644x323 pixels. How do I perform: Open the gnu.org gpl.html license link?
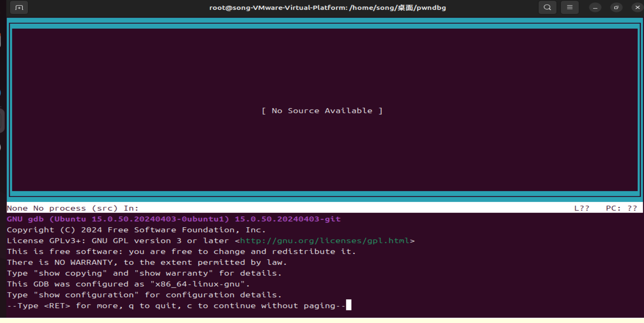(324, 241)
